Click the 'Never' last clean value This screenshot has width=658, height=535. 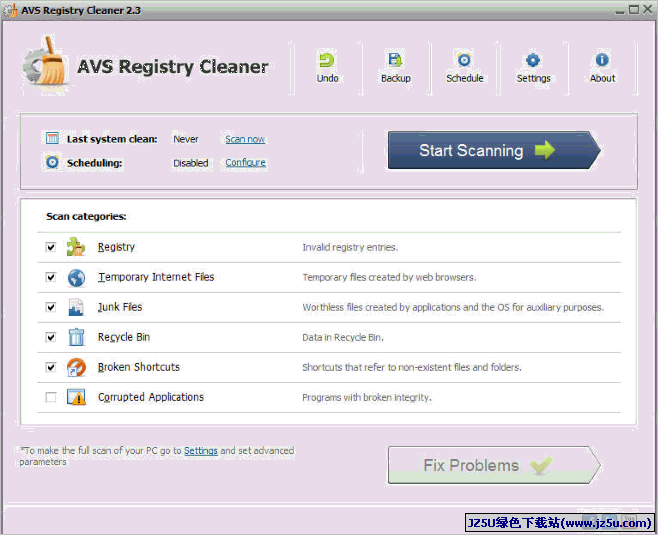pos(185,139)
